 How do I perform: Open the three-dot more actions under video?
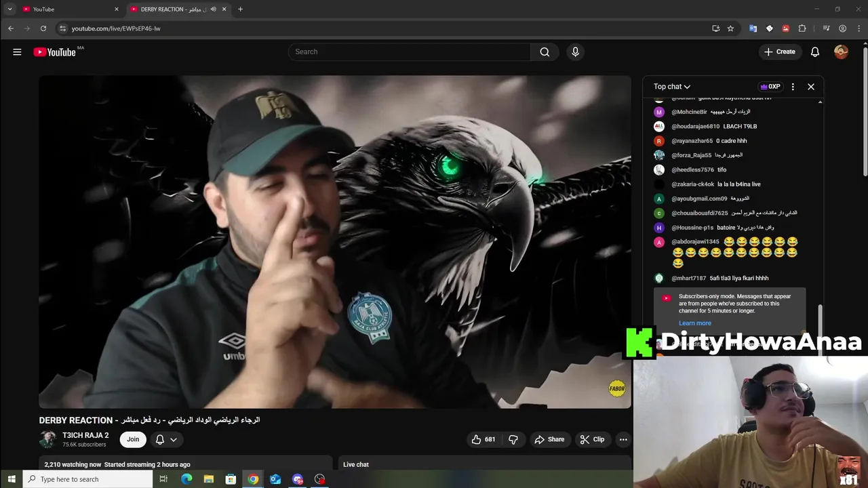623,439
